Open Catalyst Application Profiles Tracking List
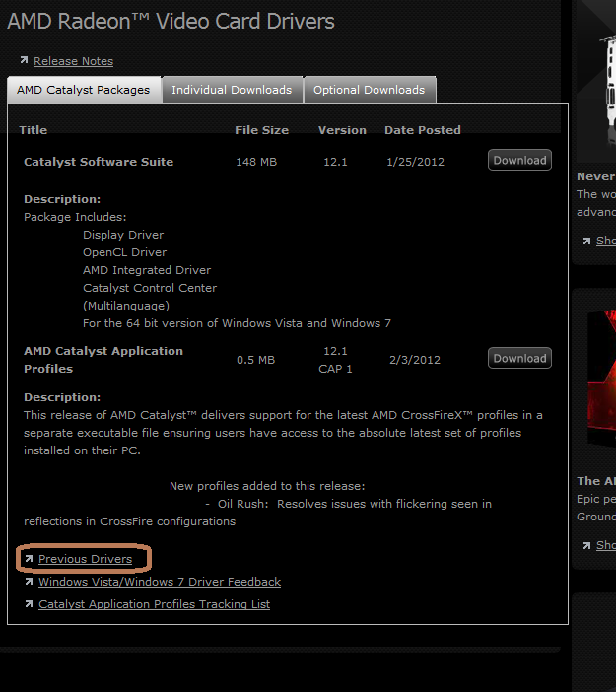This screenshot has height=692, width=616. click(154, 604)
